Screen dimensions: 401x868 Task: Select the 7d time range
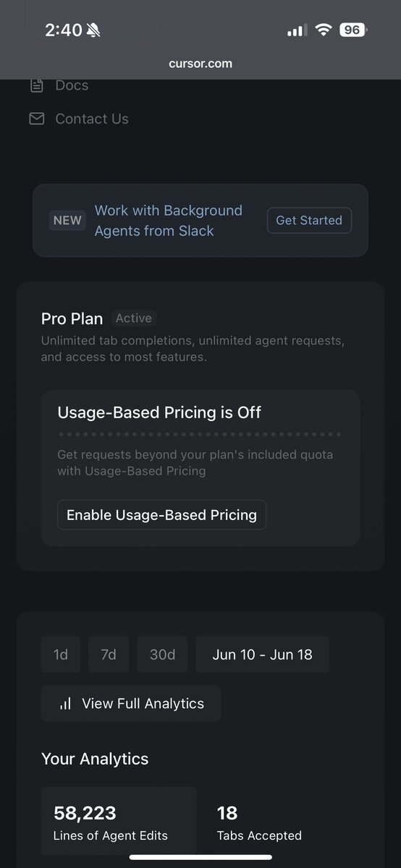[x=109, y=655]
